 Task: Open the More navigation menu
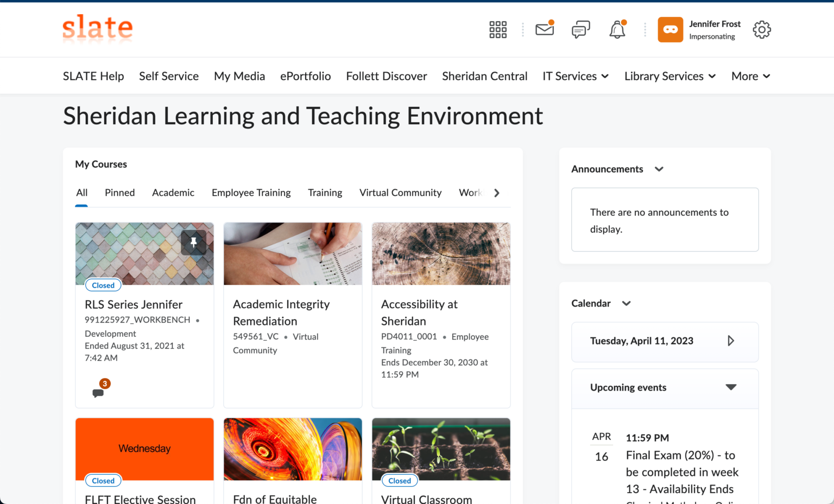point(750,76)
